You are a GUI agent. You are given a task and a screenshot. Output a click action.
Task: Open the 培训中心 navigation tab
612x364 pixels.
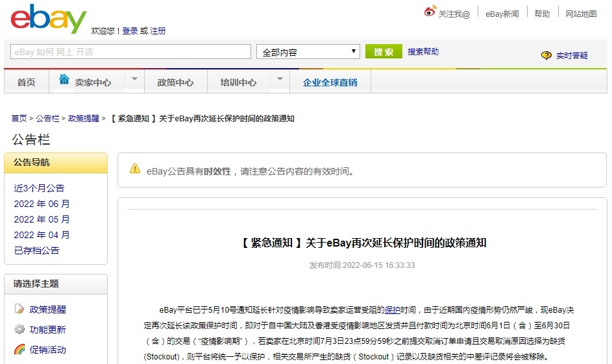point(238,82)
